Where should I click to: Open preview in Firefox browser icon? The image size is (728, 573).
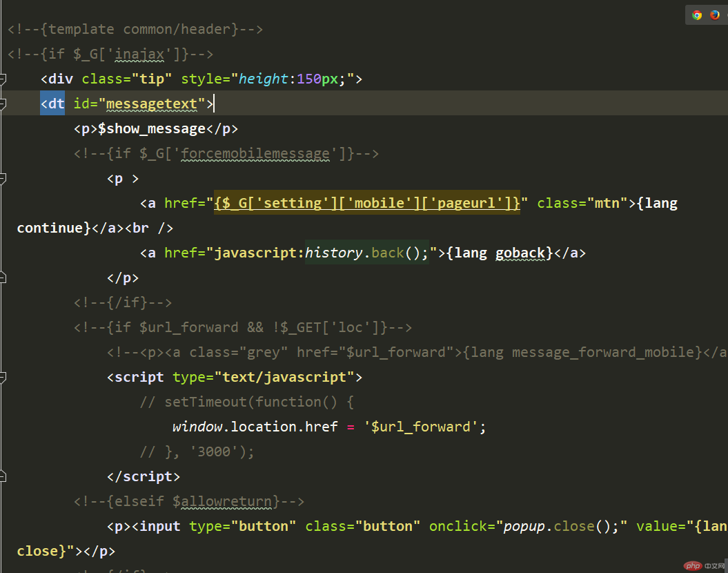(714, 15)
